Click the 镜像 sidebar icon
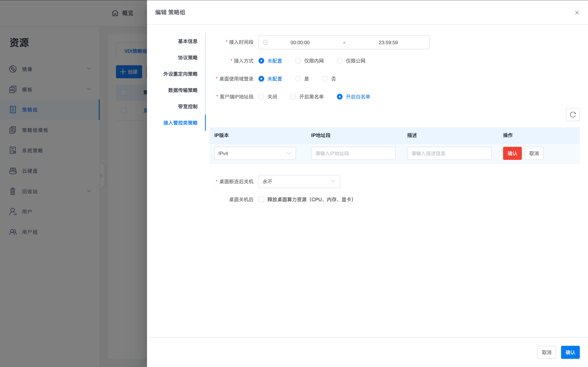 [x=13, y=69]
